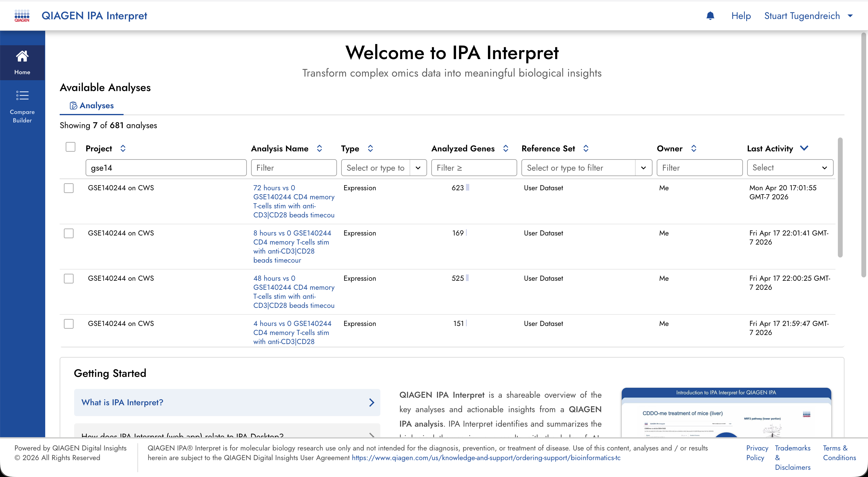The image size is (868, 477).
Task: Click the Showing 7 of 681 analyses text
Action: pyautogui.click(x=108, y=125)
